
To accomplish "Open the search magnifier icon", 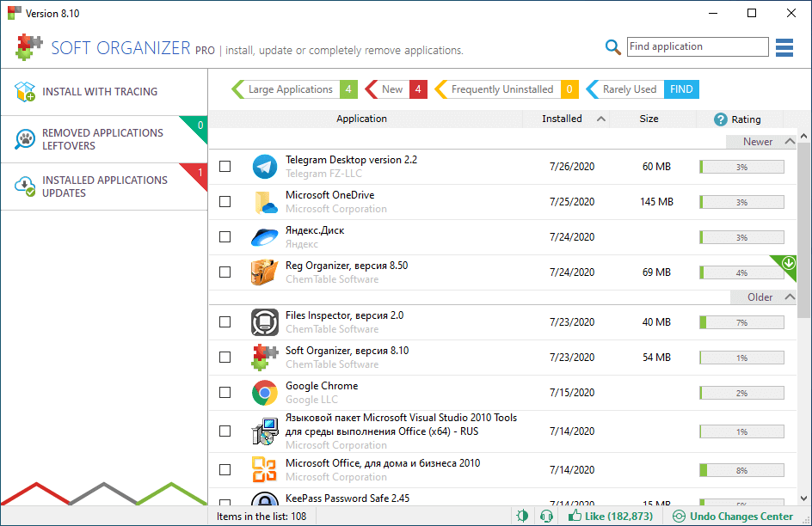I will pyautogui.click(x=612, y=47).
